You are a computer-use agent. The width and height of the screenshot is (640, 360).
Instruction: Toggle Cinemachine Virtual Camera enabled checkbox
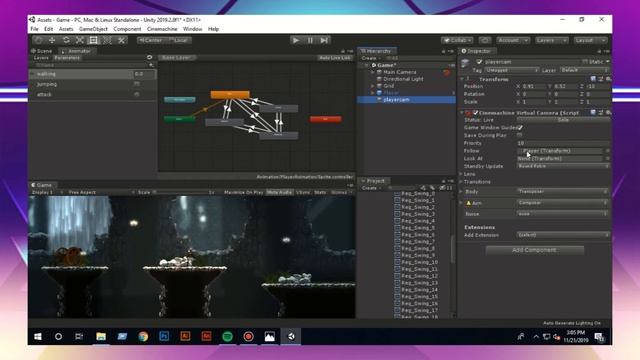[x=476, y=112]
